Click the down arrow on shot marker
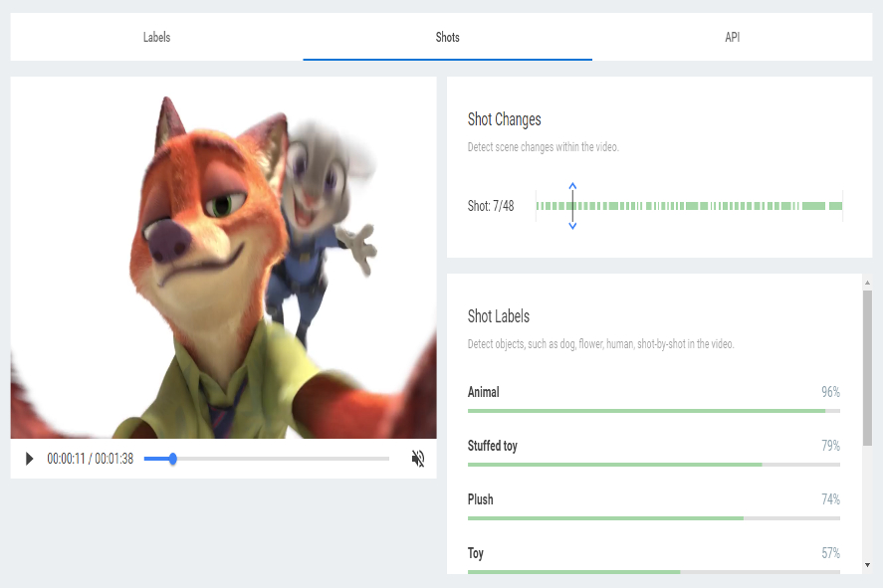This screenshot has width=883, height=588. (x=572, y=226)
